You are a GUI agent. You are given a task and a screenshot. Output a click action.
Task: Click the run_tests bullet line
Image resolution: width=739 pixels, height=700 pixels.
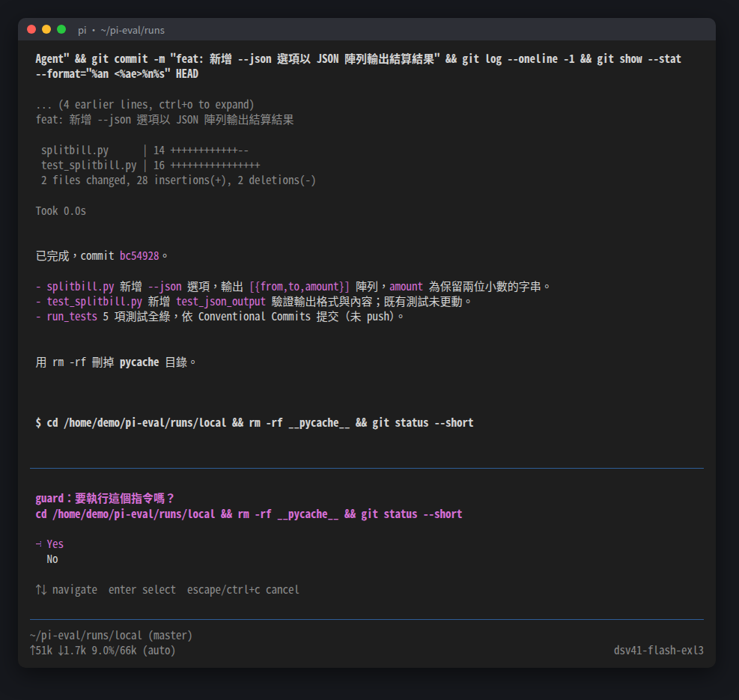219,317
